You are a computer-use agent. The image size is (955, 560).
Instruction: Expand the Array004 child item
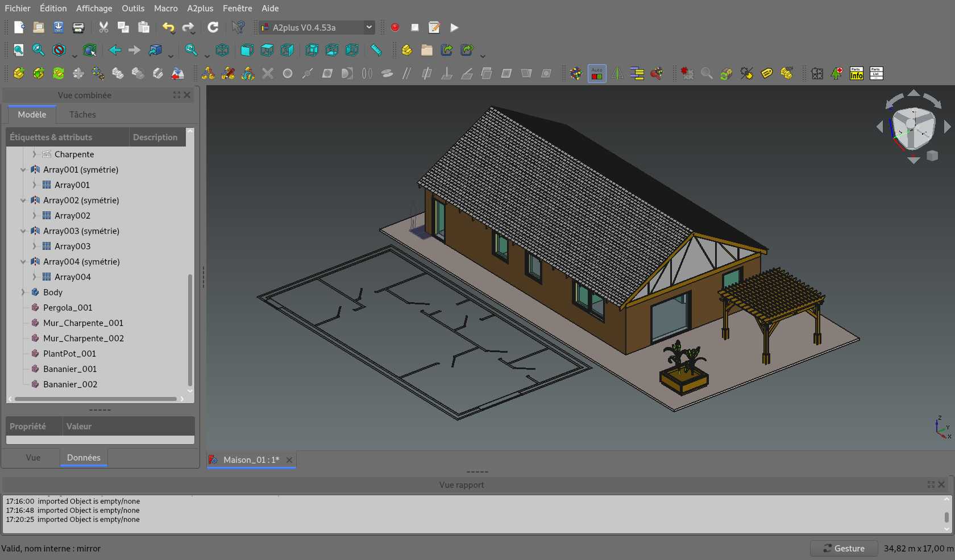34,277
